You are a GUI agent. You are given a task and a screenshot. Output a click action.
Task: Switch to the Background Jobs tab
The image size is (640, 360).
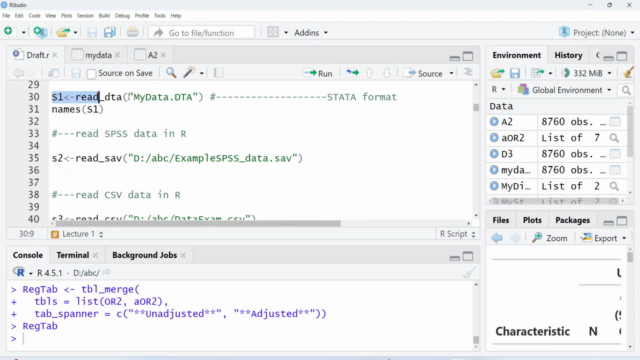coord(144,255)
